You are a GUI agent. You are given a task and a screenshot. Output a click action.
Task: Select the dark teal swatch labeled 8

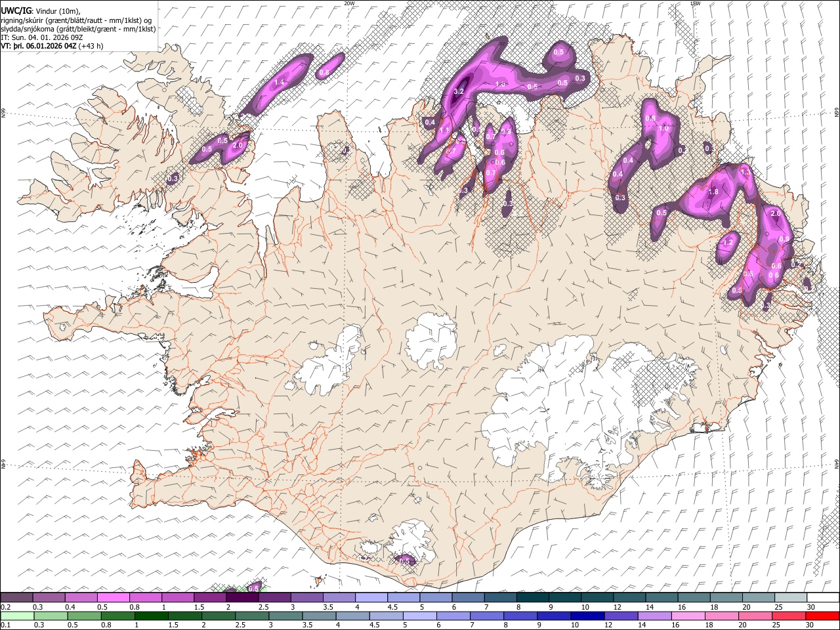click(533, 597)
